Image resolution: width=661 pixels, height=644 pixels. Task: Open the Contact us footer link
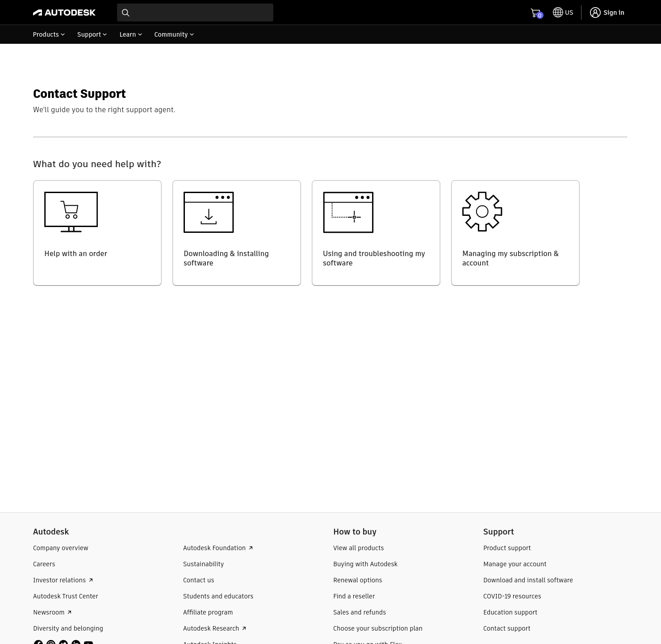point(199,580)
